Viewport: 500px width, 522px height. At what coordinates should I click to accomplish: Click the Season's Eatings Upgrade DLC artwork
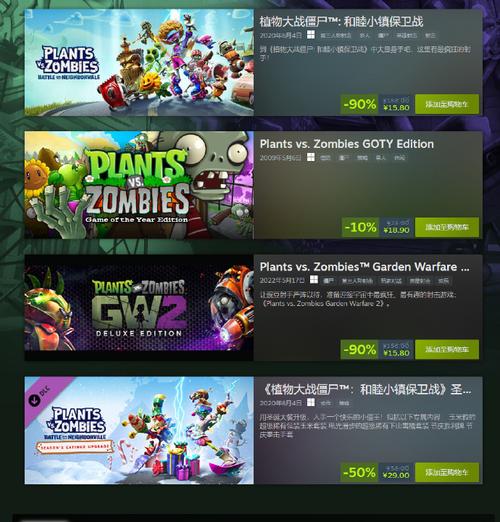[139, 430]
